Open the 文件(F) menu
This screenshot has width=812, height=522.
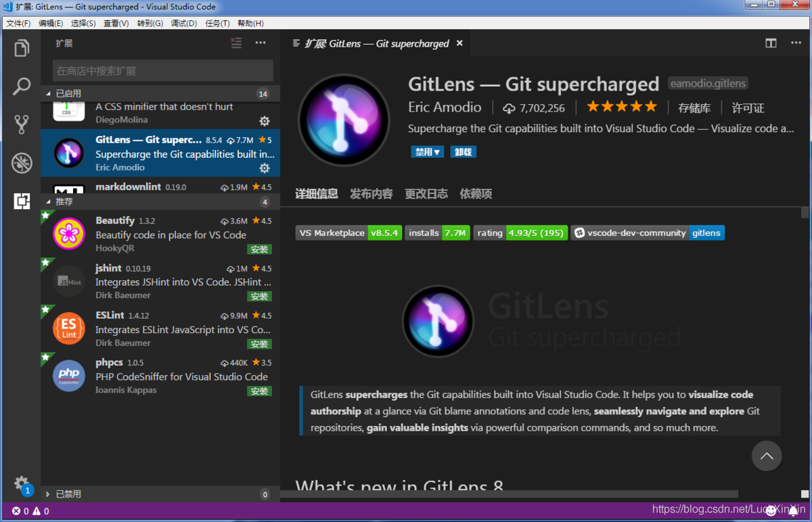coord(18,23)
